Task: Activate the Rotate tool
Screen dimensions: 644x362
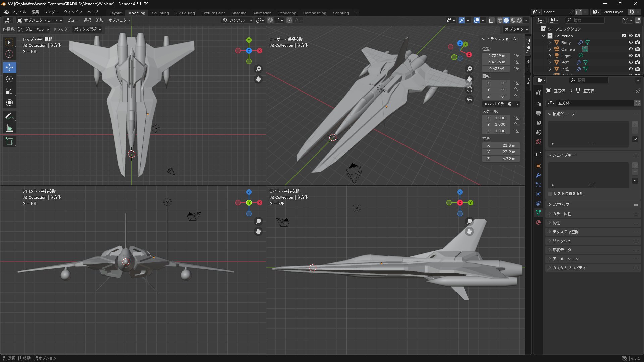Action: click(9, 79)
